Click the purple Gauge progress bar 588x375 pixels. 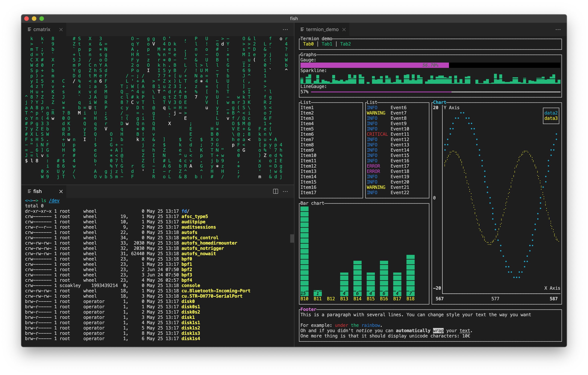[374, 65]
